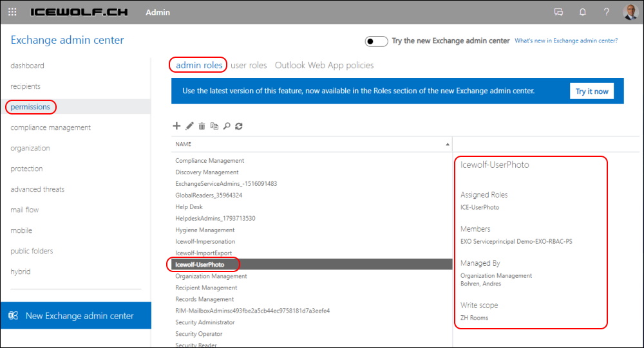
Task: Switch to the admin roles tab
Action: pyautogui.click(x=199, y=65)
